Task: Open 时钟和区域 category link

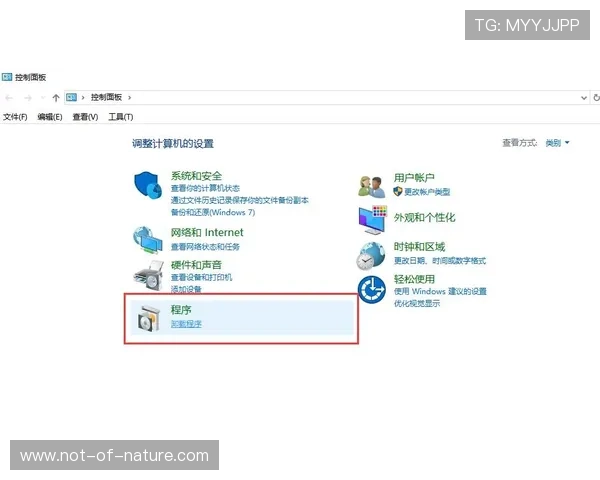Action: coord(419,247)
